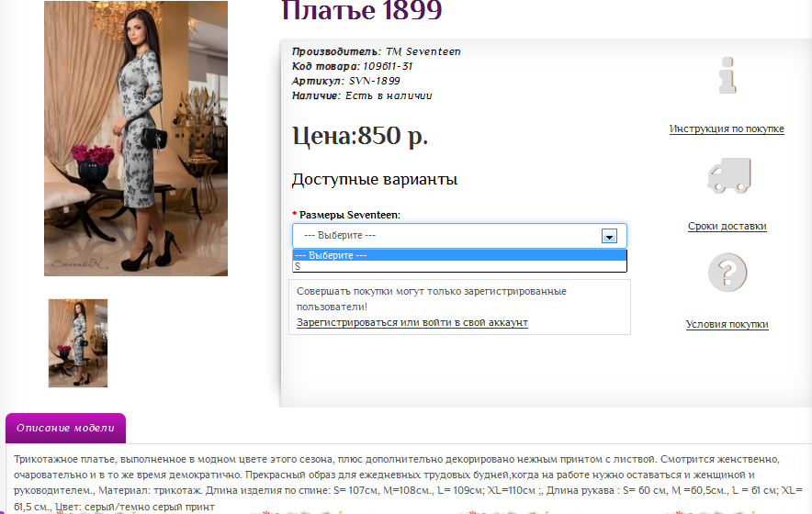The height and width of the screenshot is (514, 812).
Task: Click Артикул: SVN-1899 text
Action: click(346, 81)
